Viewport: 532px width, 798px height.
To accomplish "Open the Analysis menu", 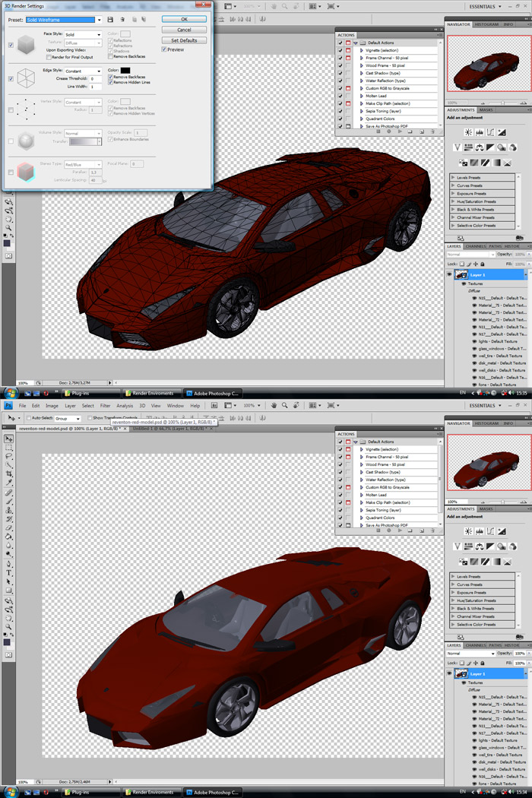I will pyautogui.click(x=125, y=406).
